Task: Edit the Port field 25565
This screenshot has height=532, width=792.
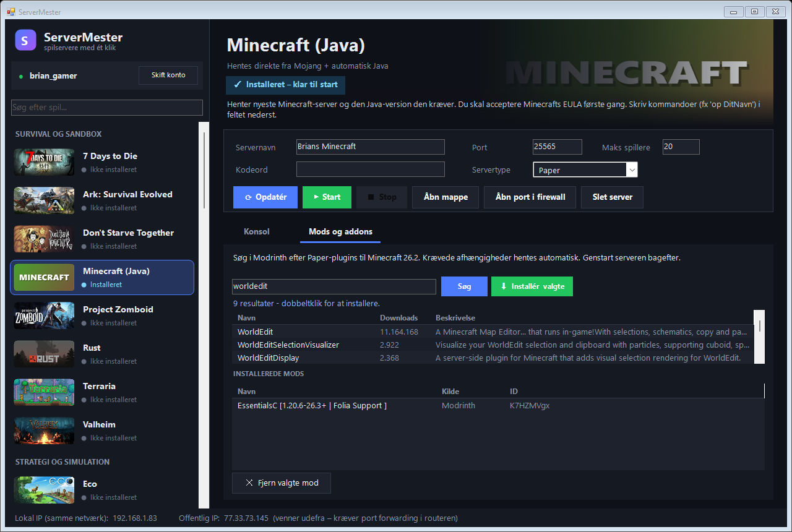Action: click(x=557, y=147)
